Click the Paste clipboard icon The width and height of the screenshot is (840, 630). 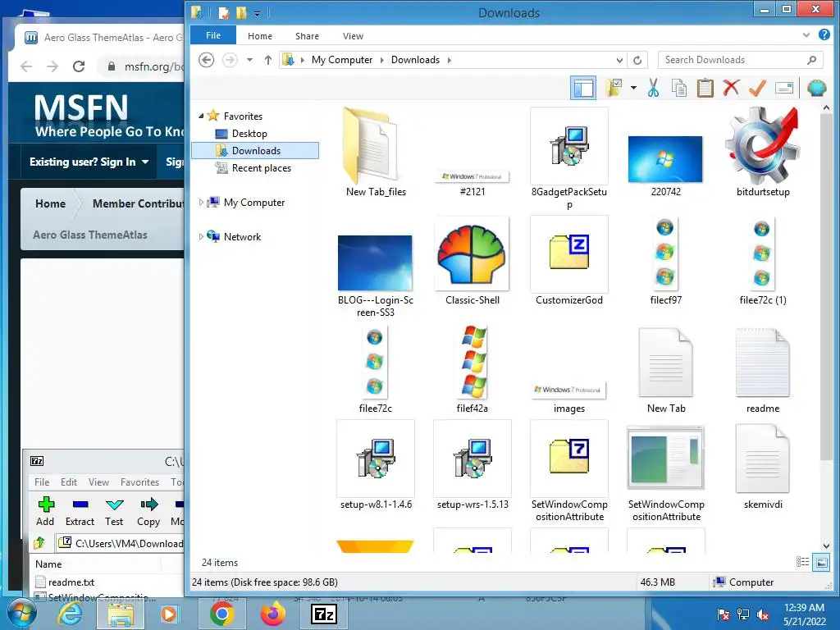pyautogui.click(x=705, y=88)
